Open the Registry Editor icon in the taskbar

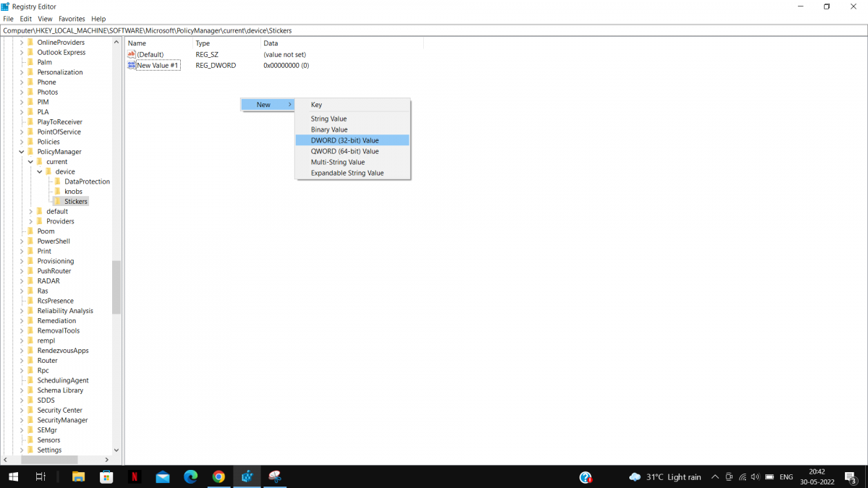pos(247,476)
